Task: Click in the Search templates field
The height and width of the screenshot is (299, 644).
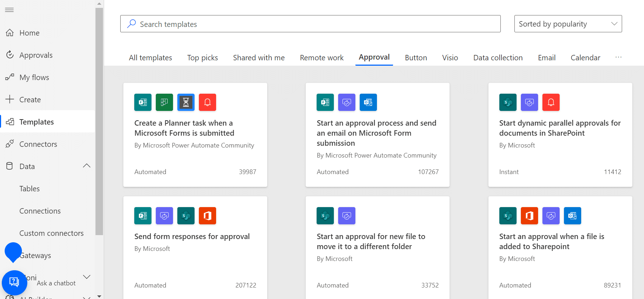Action: [310, 24]
